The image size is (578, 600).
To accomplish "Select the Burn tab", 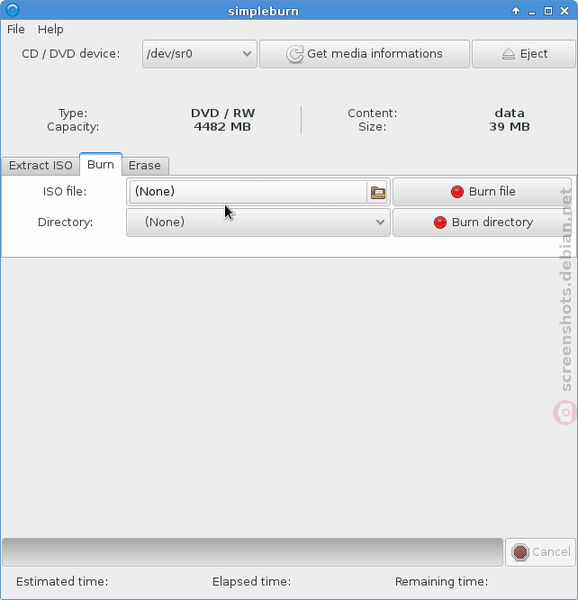I will click(101, 165).
